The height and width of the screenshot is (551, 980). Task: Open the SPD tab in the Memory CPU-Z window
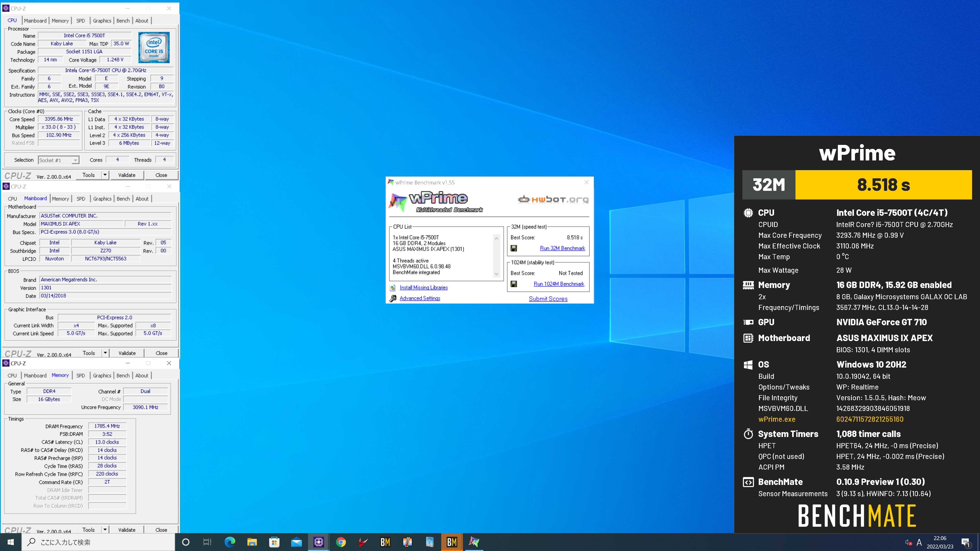(x=81, y=375)
